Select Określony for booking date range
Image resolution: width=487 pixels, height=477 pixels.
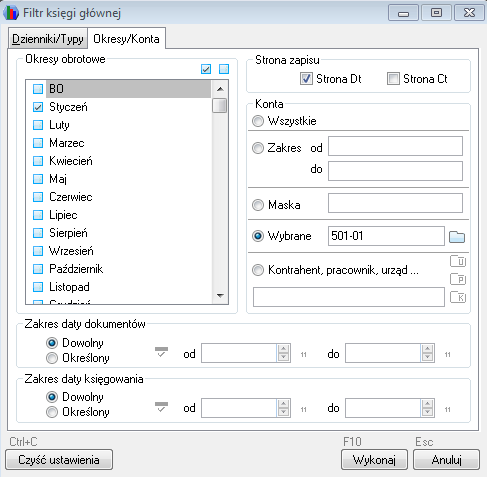(x=52, y=412)
